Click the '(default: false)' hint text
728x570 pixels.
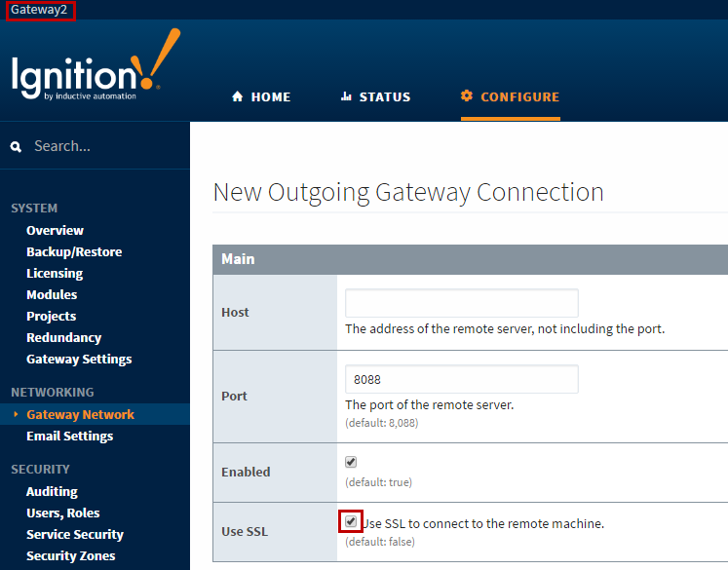pyautogui.click(x=380, y=542)
